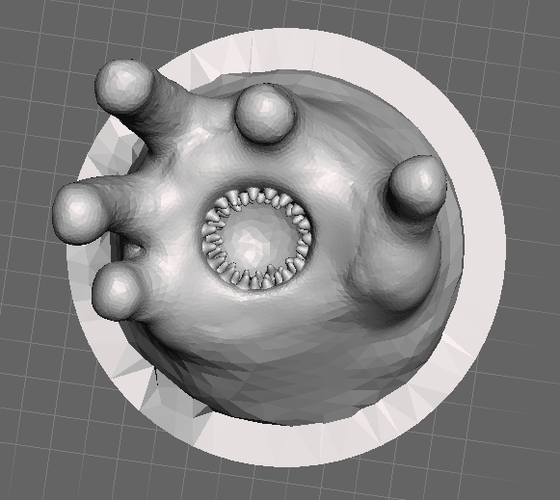The image size is (560, 500).
Task: Click the toothed circular mouth's center
Action: click(255, 239)
